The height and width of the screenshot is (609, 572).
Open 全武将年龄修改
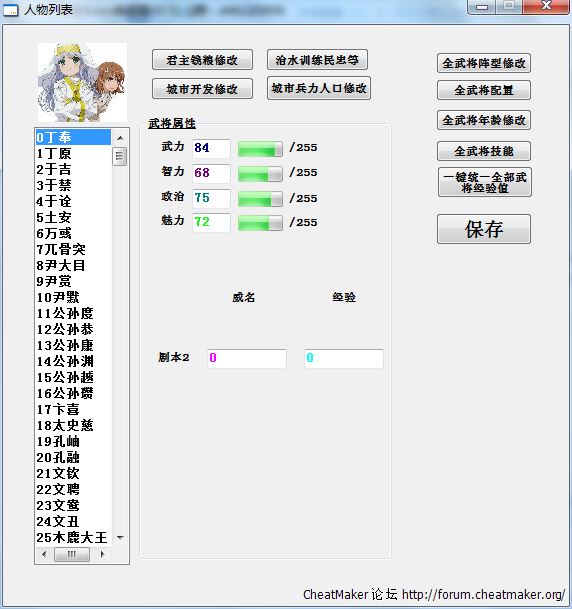click(484, 120)
